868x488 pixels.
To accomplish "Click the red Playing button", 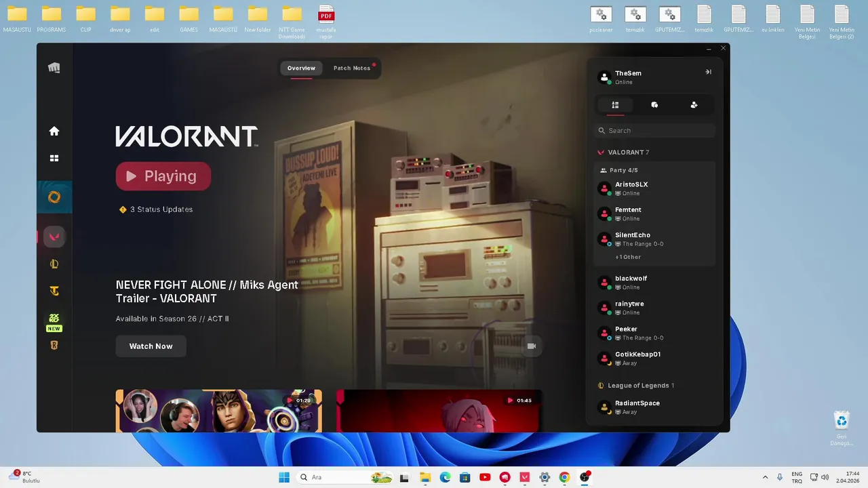I will click(x=163, y=176).
